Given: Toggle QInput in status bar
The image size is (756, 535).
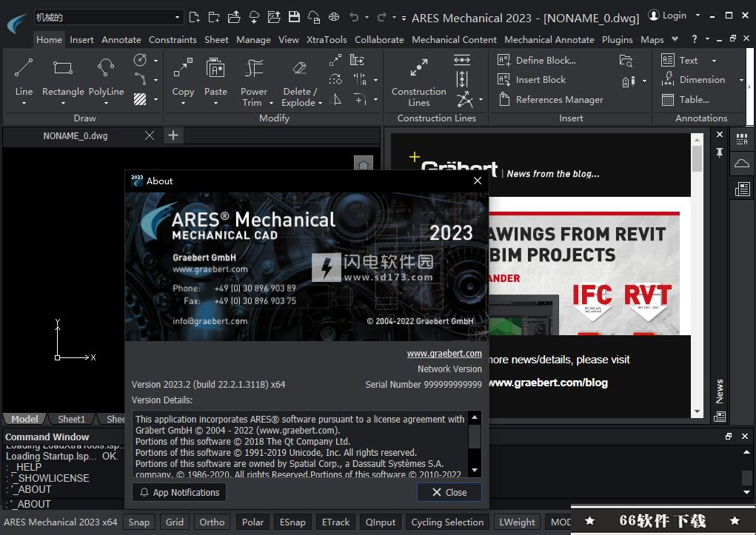Looking at the screenshot, I should (x=381, y=522).
